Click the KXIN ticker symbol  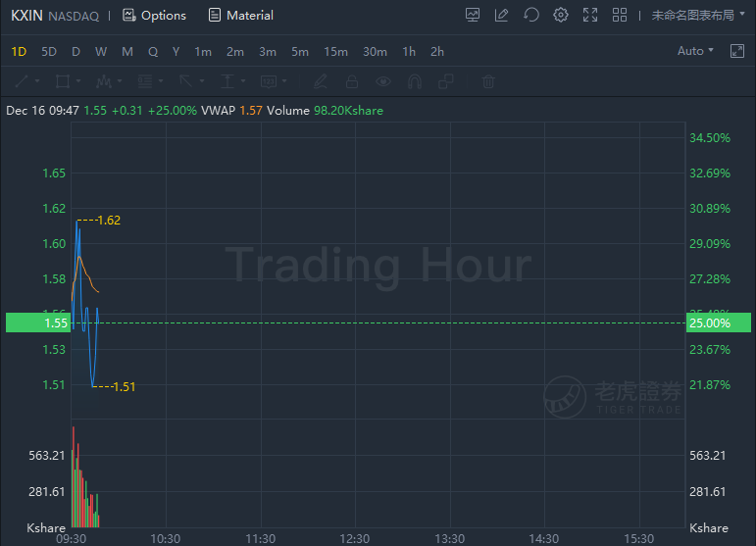tap(27, 16)
